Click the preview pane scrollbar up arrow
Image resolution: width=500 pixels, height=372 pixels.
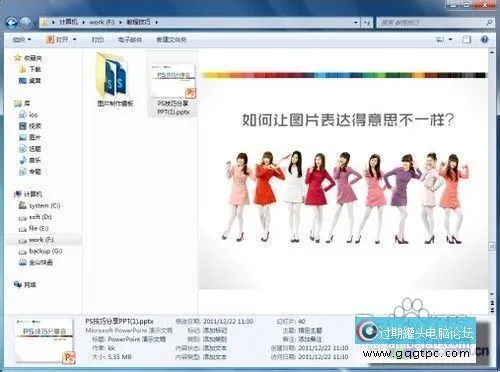[492, 53]
